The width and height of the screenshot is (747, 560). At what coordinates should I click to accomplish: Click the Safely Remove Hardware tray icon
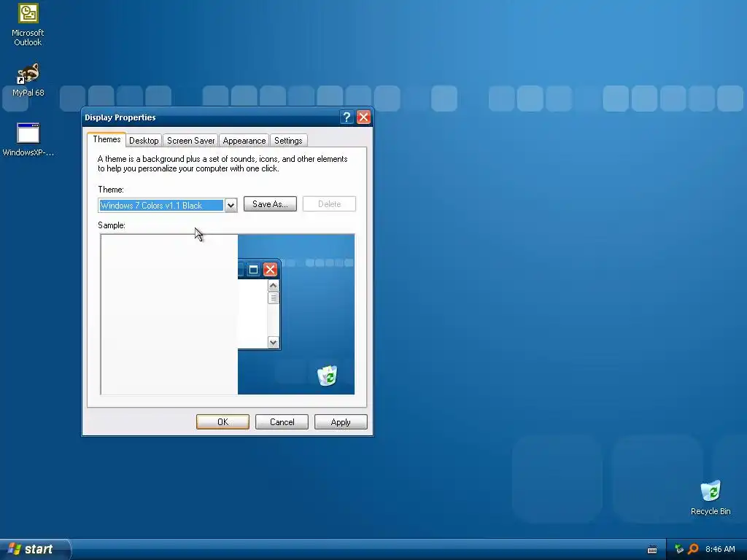[x=679, y=549]
